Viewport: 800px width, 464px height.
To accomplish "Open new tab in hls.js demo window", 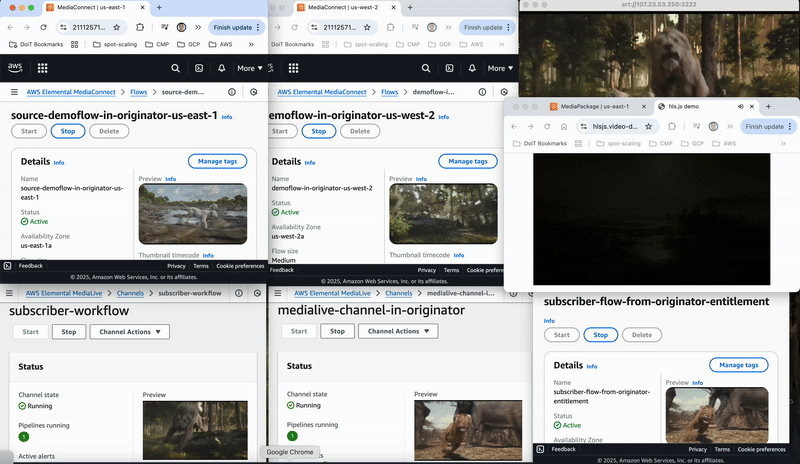I will pyautogui.click(x=768, y=107).
